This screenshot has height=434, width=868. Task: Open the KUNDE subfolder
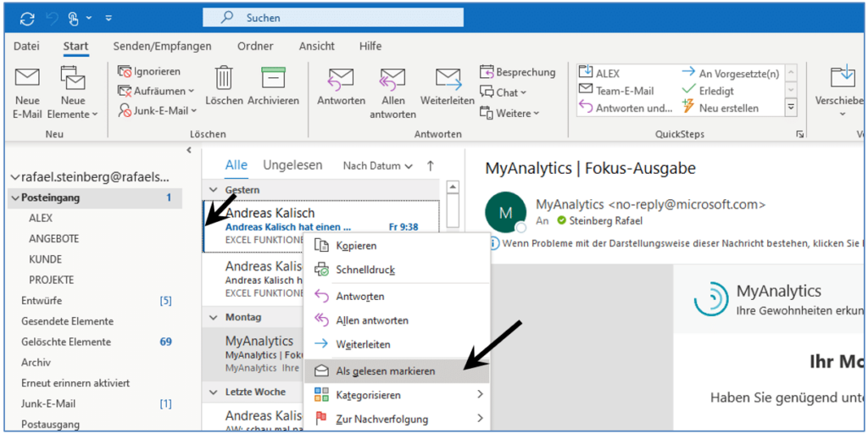coord(46,259)
